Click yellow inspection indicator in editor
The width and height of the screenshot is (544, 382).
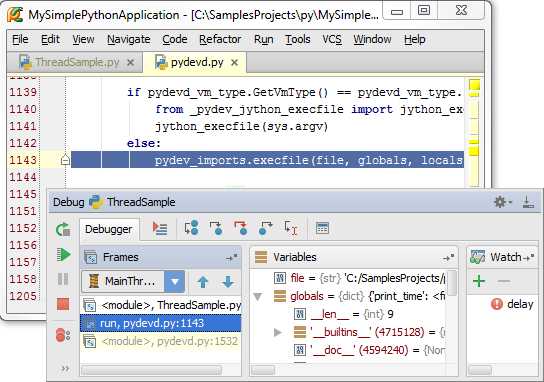point(474,84)
